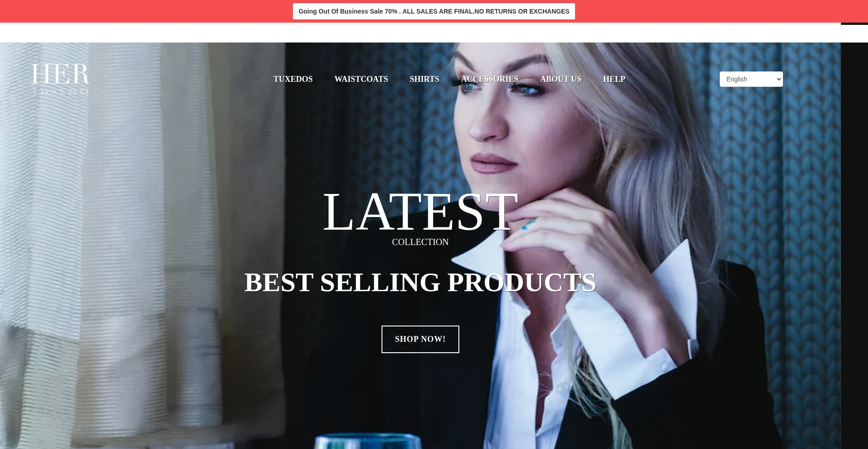
Task: Expand the English language dropdown
Action: pyautogui.click(x=751, y=79)
